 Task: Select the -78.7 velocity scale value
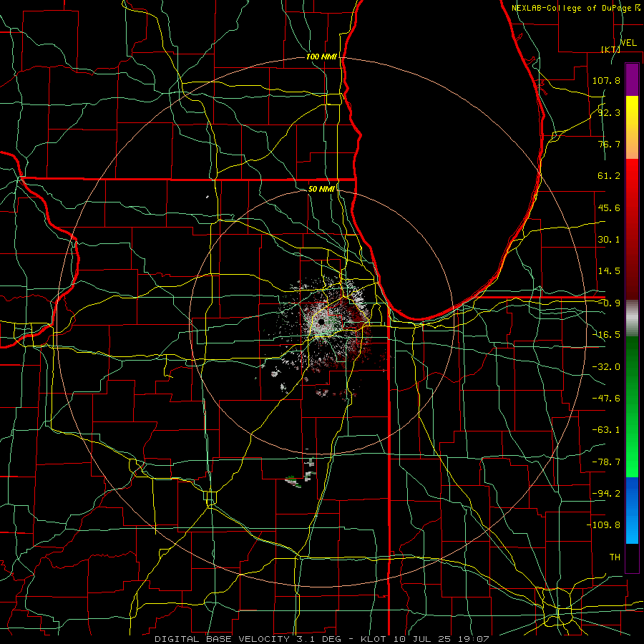tap(606, 462)
